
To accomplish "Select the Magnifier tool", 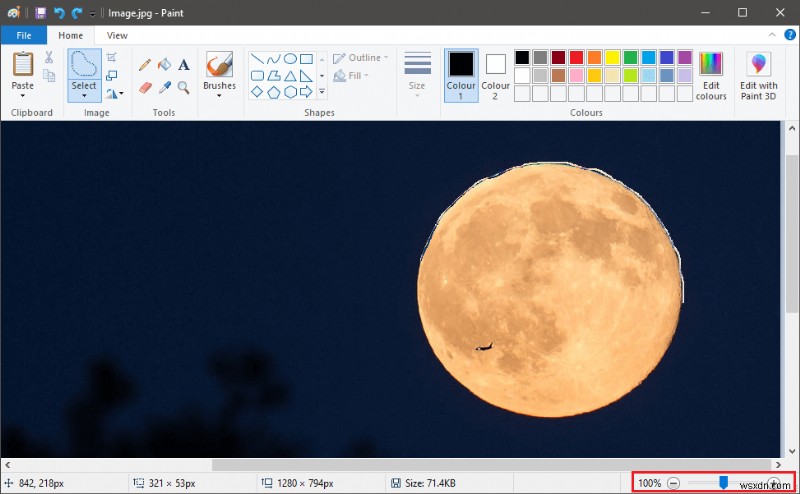I will point(184,89).
